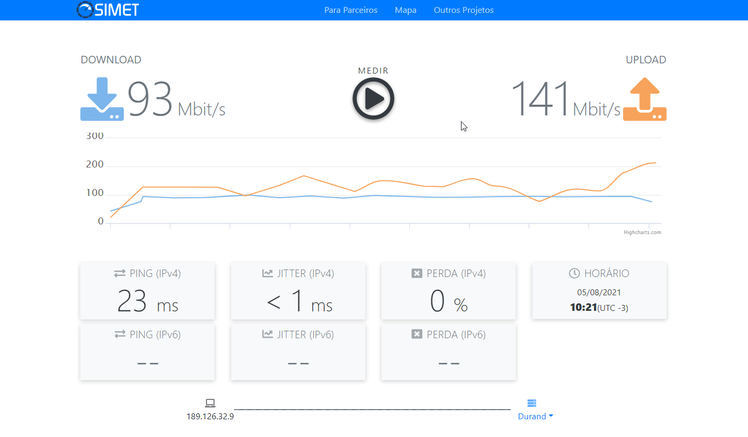Image resolution: width=748 pixels, height=437 pixels.
Task: Click the orange upload icon
Action: [x=644, y=99]
